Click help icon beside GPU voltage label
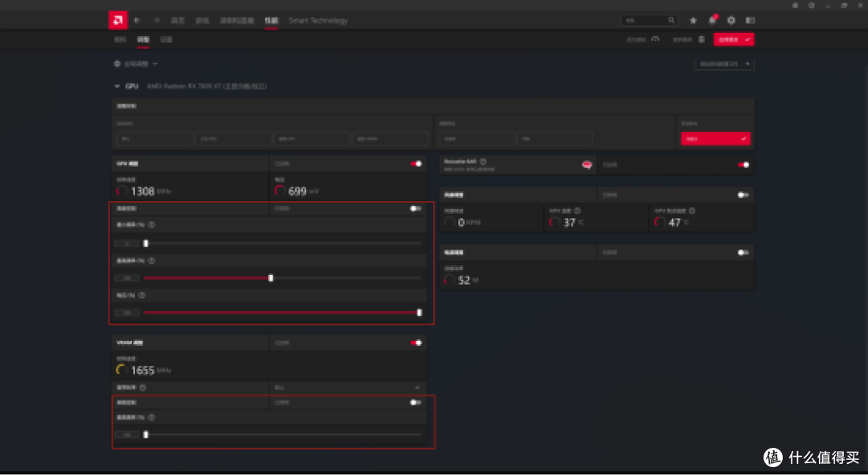 point(142,295)
